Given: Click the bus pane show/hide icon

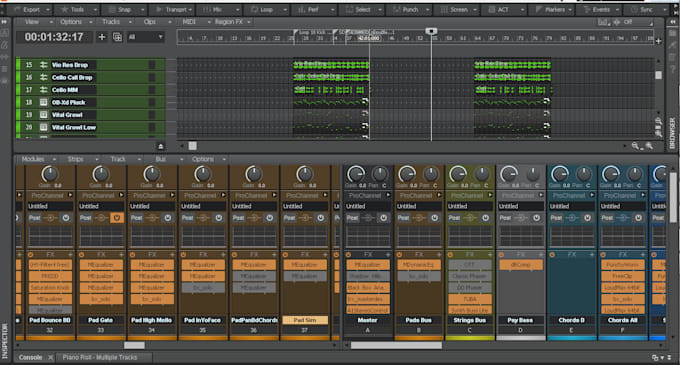Looking at the screenshot, I should [160, 146].
